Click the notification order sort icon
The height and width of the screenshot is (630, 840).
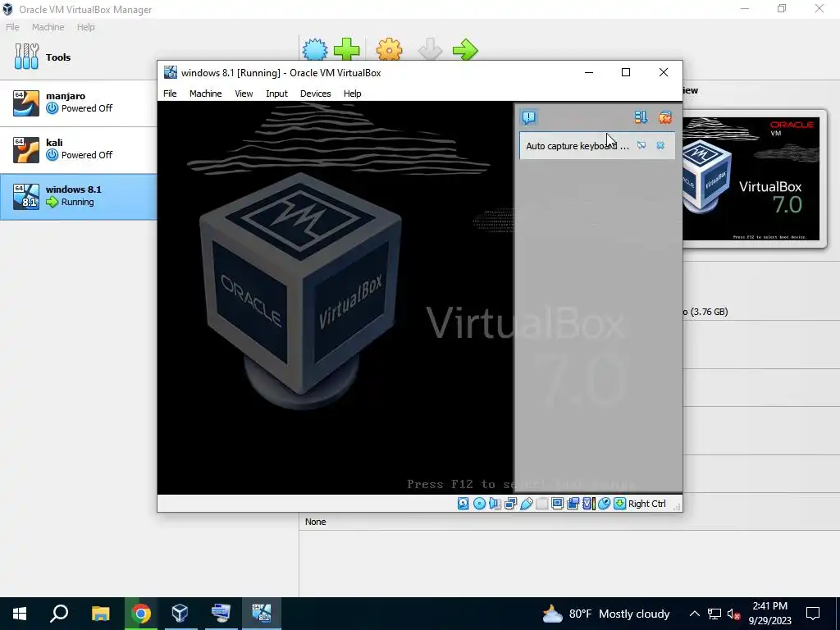point(641,117)
